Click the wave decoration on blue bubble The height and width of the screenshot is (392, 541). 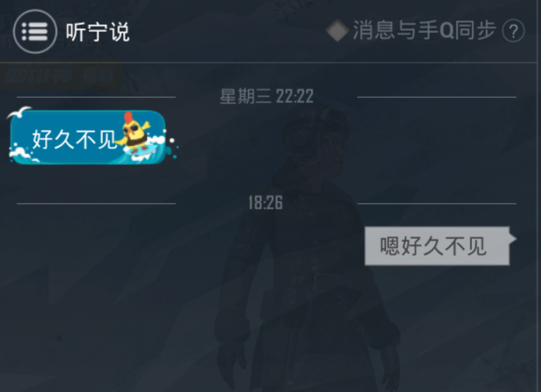point(24,155)
